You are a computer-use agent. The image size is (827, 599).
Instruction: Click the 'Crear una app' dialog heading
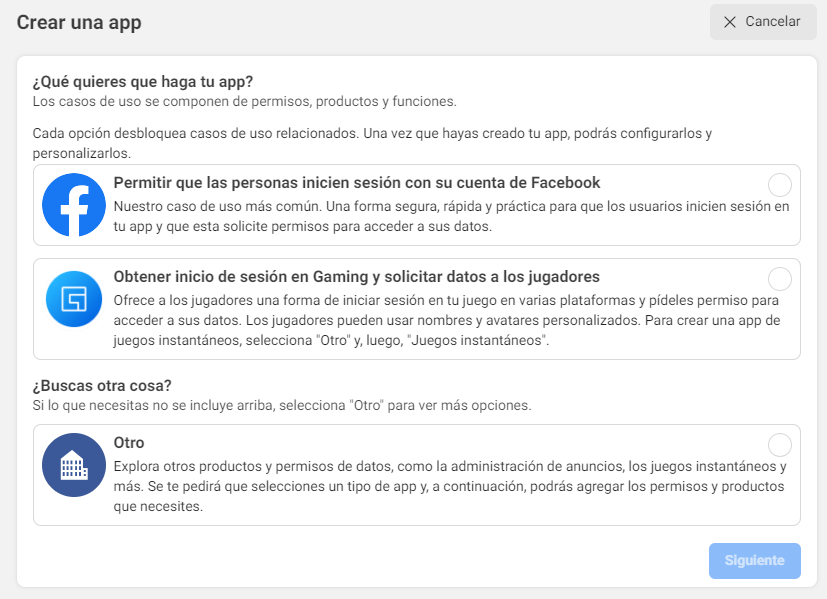coord(79,22)
